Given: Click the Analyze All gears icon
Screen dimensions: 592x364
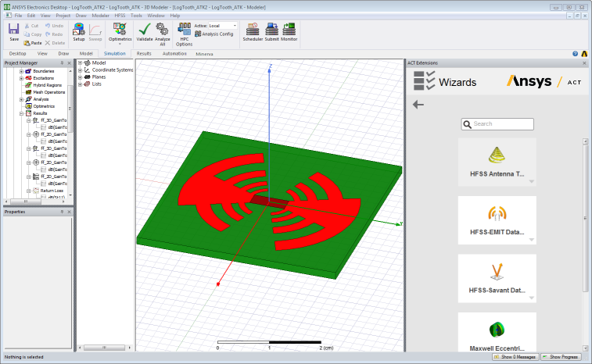Looking at the screenshot, I should tap(163, 32).
